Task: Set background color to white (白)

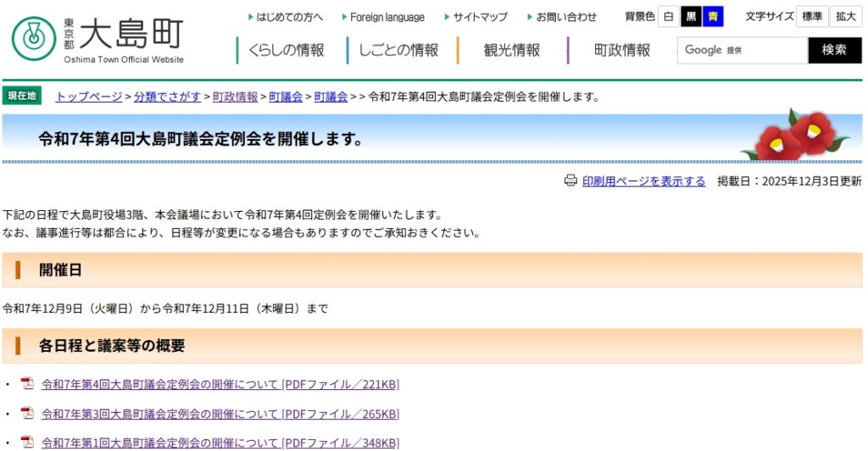Action: 668,17
